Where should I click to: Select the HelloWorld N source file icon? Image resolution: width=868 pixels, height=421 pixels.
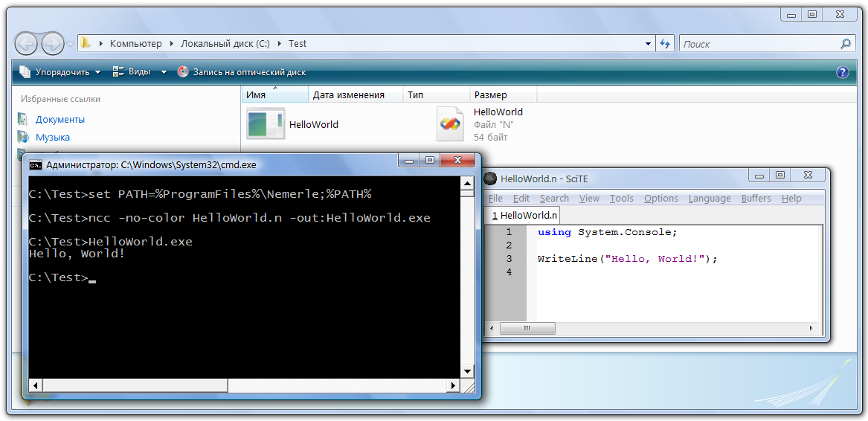point(450,124)
